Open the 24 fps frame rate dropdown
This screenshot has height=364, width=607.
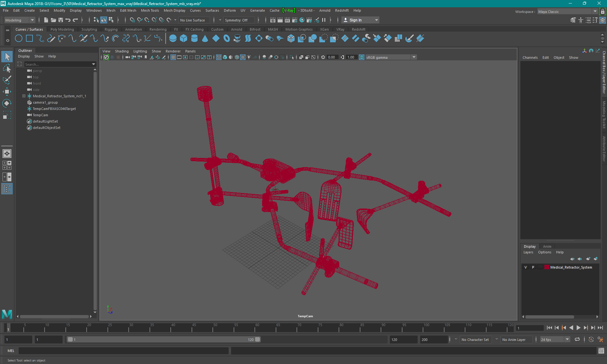pyautogui.click(x=555, y=340)
